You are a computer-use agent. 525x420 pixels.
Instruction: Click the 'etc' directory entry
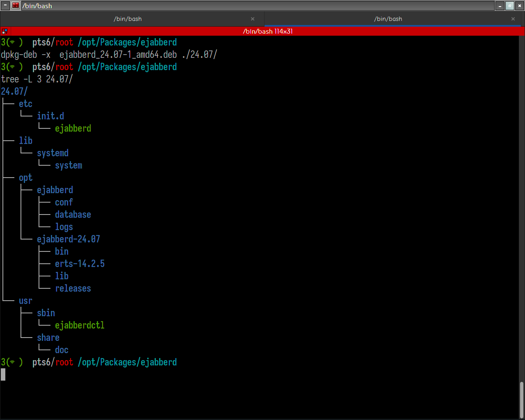(x=25, y=104)
